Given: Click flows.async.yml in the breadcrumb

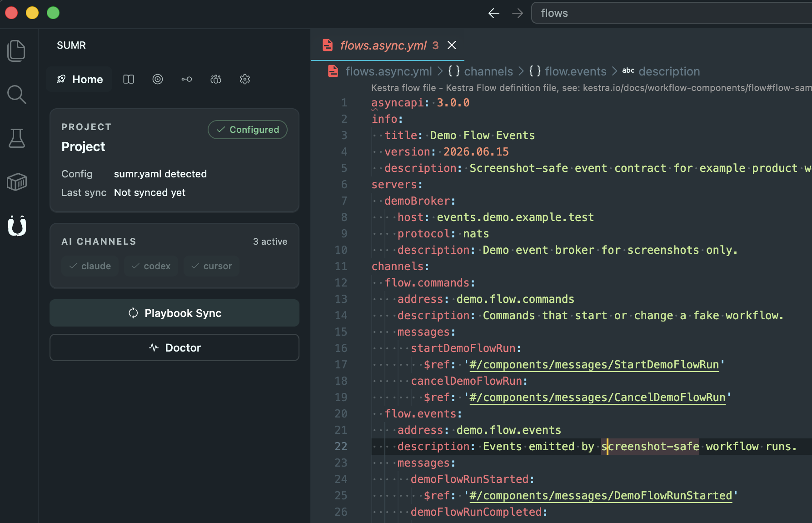Looking at the screenshot, I should 389,71.
